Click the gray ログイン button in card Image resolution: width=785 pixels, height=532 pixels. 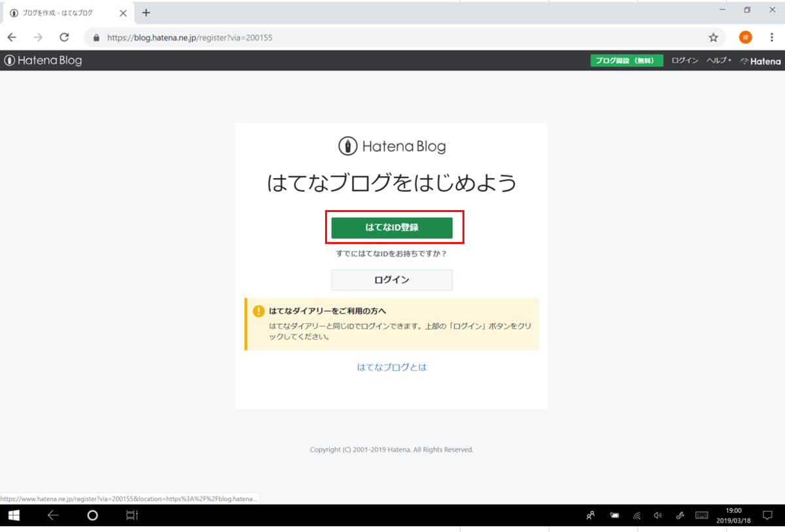click(392, 280)
